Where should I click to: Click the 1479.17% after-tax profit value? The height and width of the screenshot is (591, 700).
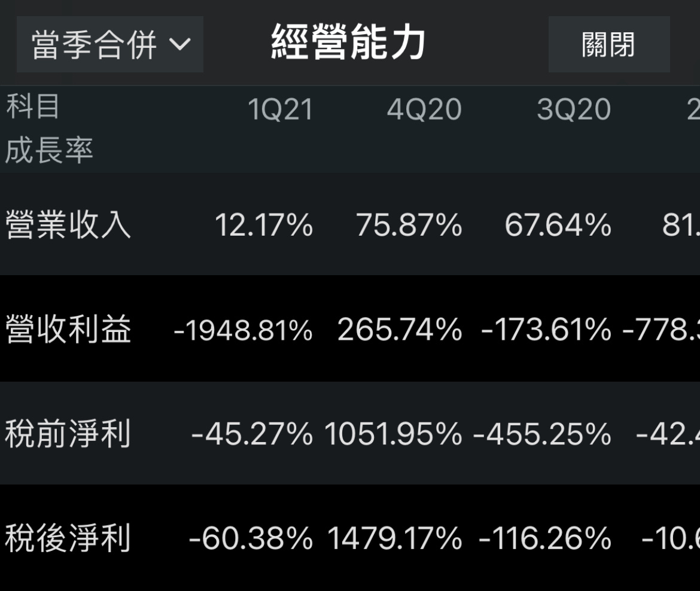click(x=394, y=539)
